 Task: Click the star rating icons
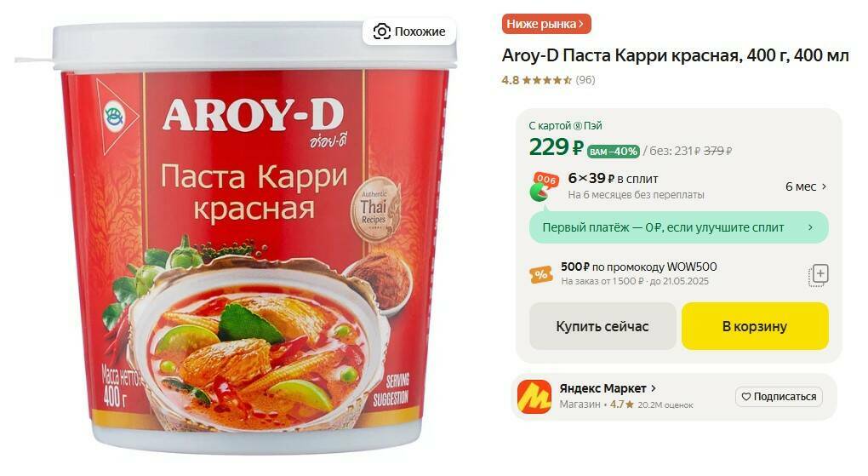pos(547,80)
